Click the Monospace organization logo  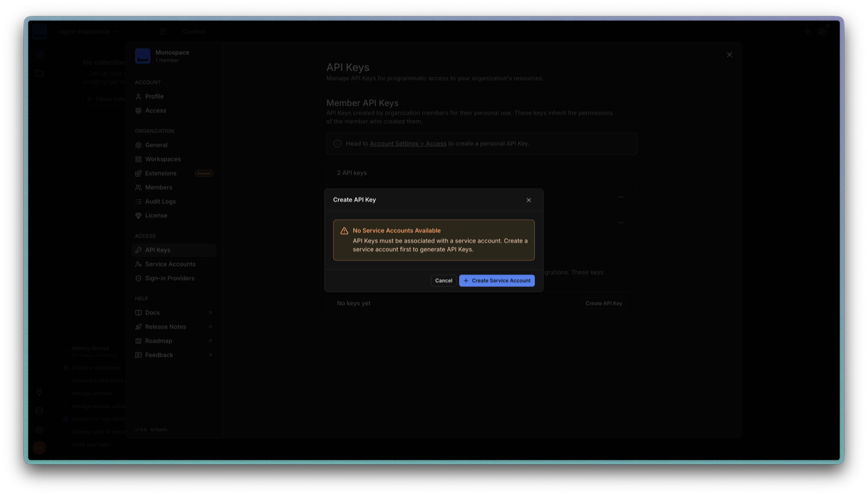click(143, 56)
